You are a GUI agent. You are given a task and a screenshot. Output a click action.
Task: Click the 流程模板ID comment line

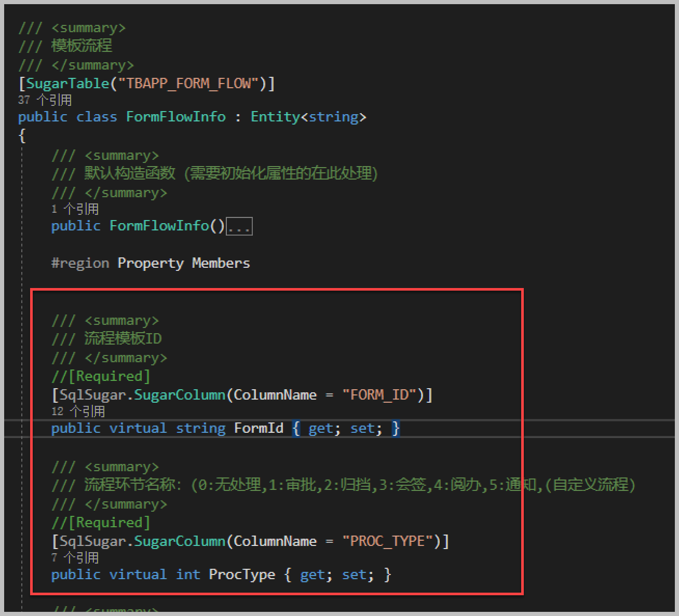106,338
